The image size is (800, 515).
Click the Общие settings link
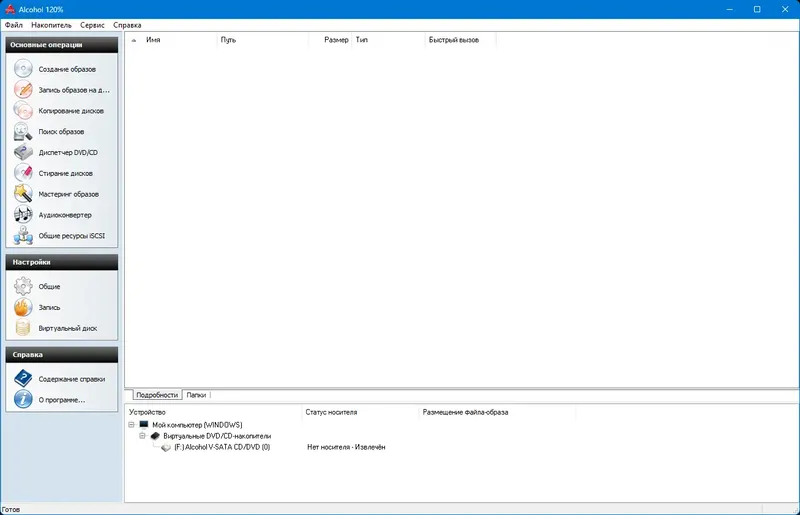click(49, 287)
